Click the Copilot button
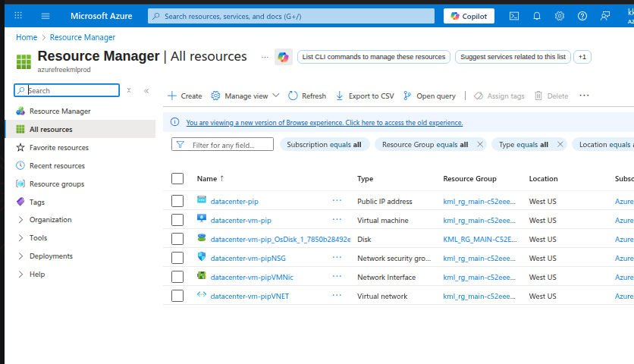Screen dimensions: 634x364 (469, 16)
